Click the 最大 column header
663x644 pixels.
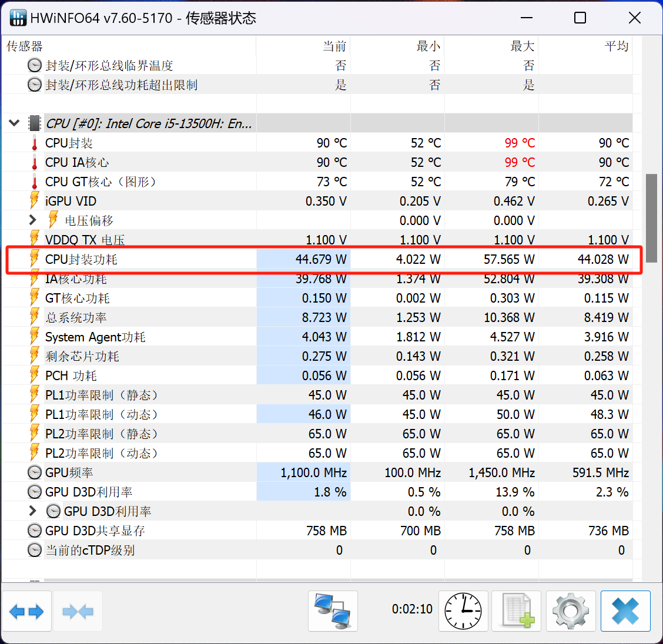(x=522, y=46)
